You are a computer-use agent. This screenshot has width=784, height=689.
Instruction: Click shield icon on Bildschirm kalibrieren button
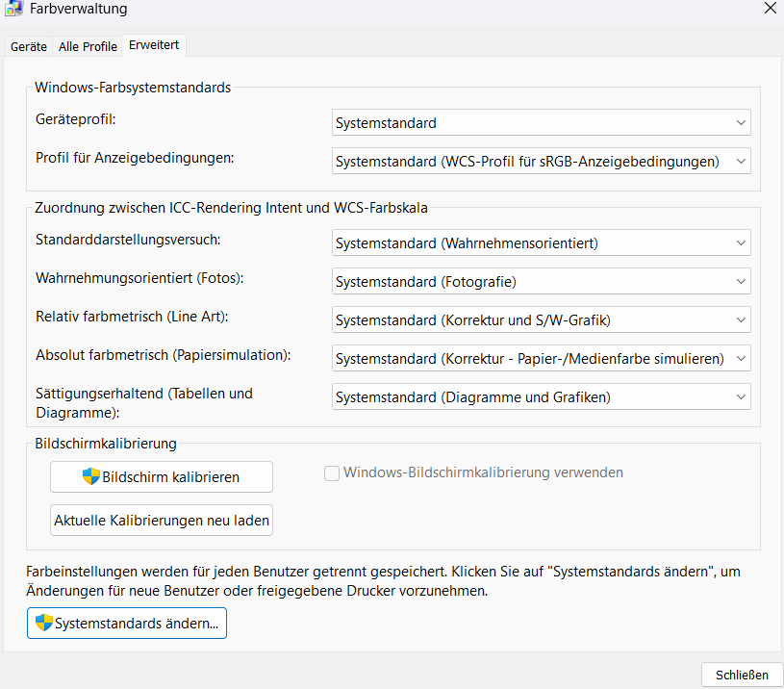click(91, 476)
